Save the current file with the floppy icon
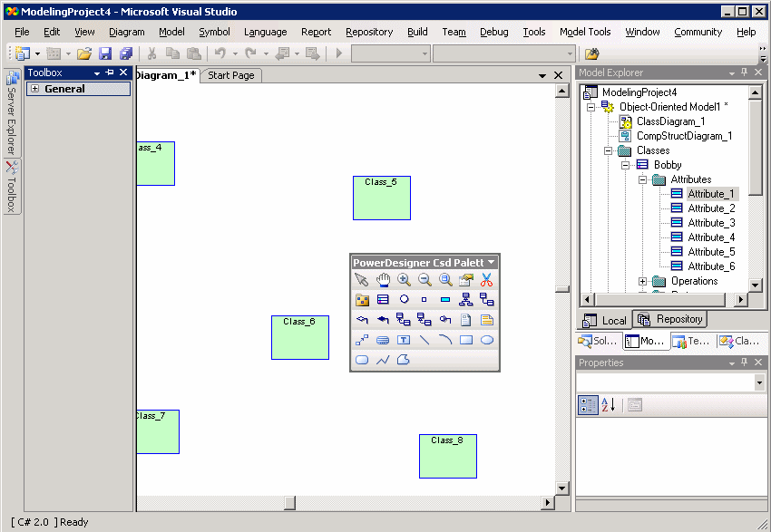The width and height of the screenshot is (771, 532). click(x=105, y=53)
